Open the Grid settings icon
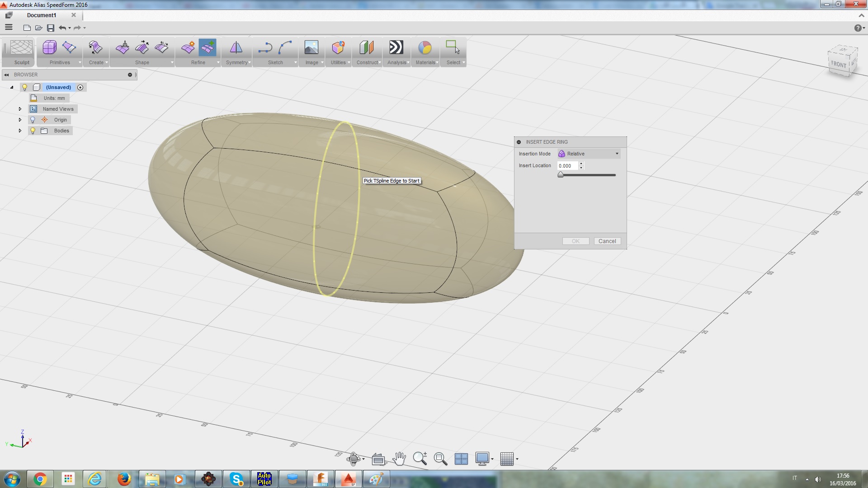868x488 pixels. 507,459
